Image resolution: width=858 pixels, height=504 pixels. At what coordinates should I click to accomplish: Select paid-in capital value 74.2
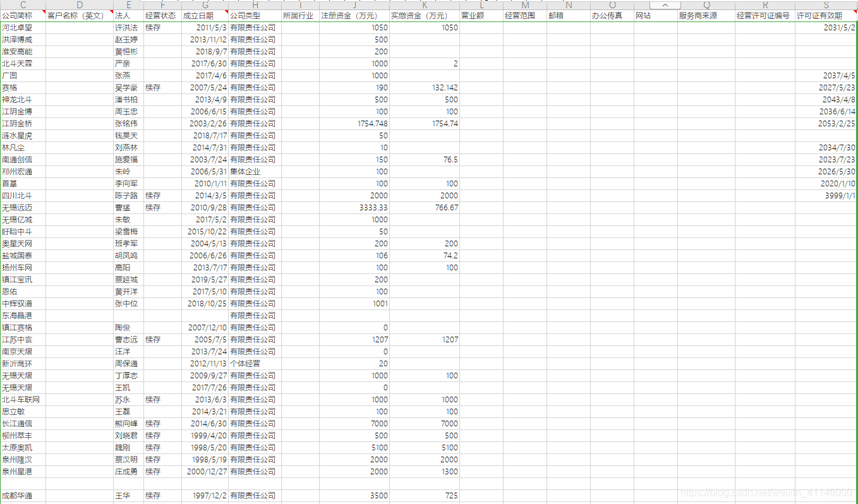pos(425,255)
